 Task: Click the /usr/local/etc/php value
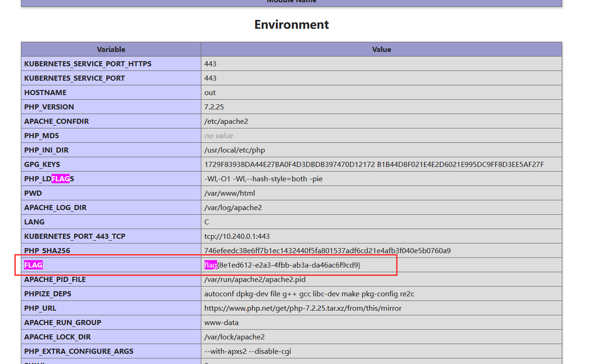(234, 150)
